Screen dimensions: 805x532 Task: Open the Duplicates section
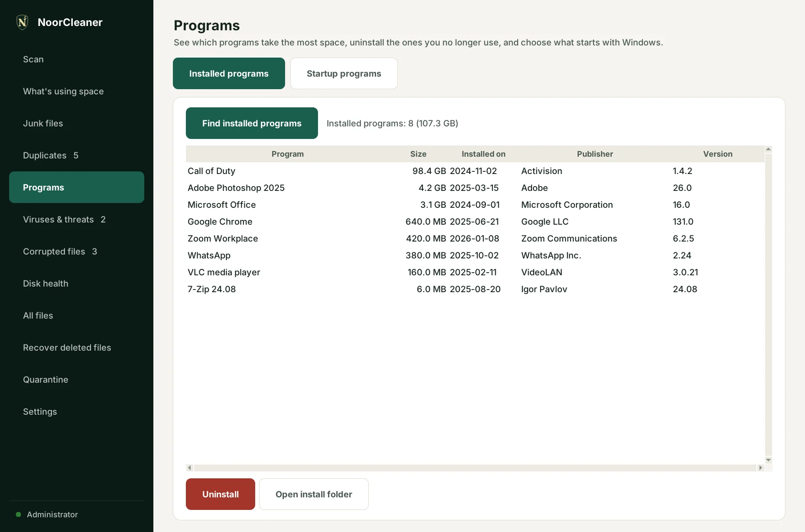click(77, 155)
